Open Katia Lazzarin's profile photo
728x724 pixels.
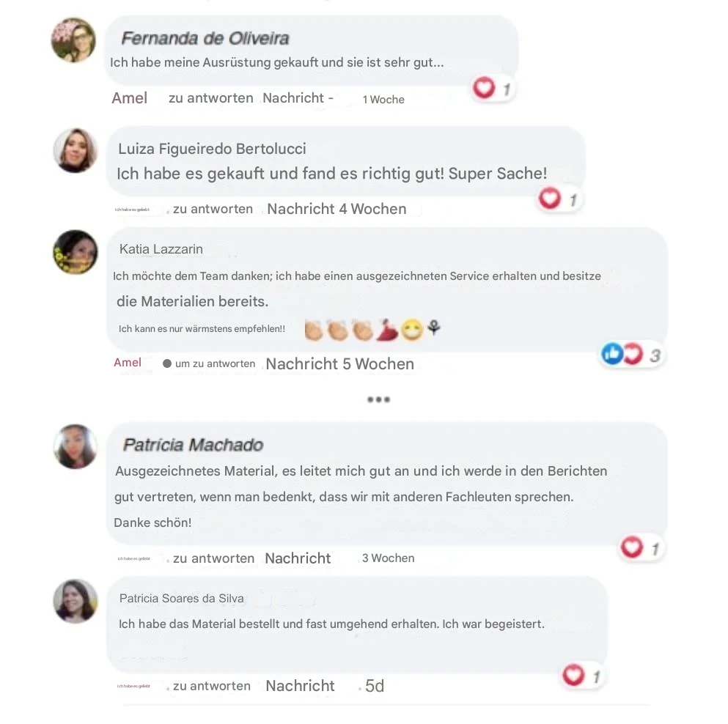76,252
